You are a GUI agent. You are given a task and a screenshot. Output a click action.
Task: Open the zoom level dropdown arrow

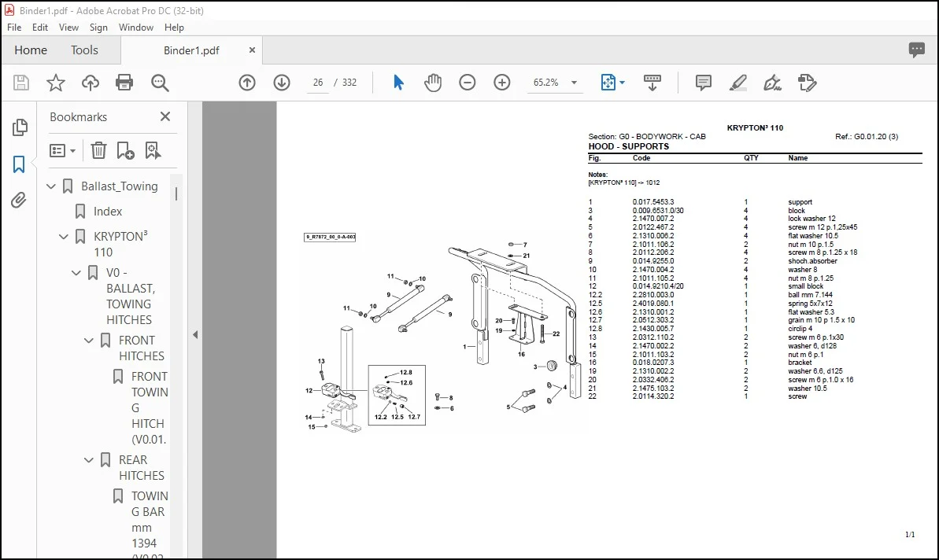[x=574, y=83]
